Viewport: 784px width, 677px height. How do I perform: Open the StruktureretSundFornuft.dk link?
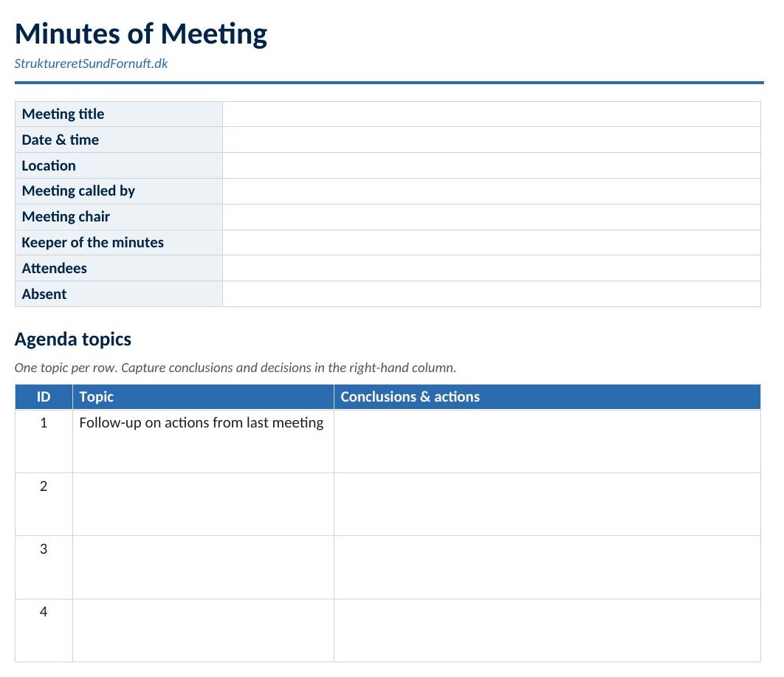pos(91,63)
